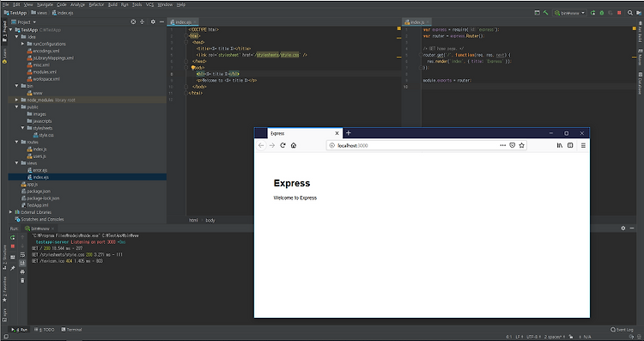
Task: Open Project panel settings gear
Action: click(153, 21)
